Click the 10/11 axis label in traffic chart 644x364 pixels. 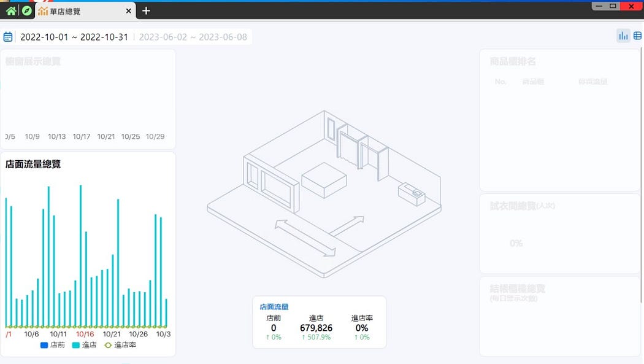point(58,334)
